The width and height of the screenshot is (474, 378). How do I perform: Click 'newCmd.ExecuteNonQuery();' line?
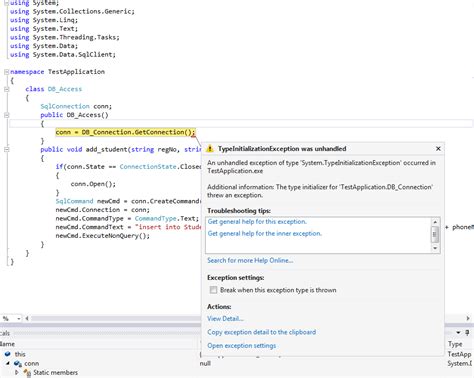103,236
